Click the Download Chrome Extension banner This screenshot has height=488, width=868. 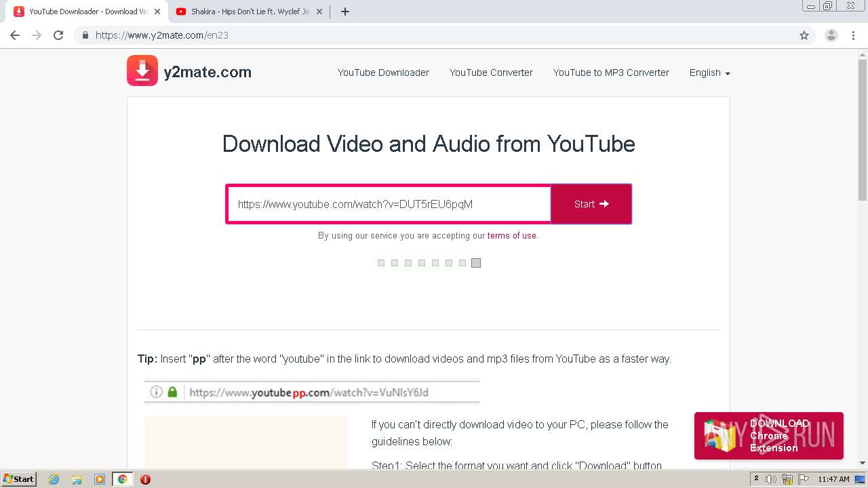pyautogui.click(x=769, y=436)
